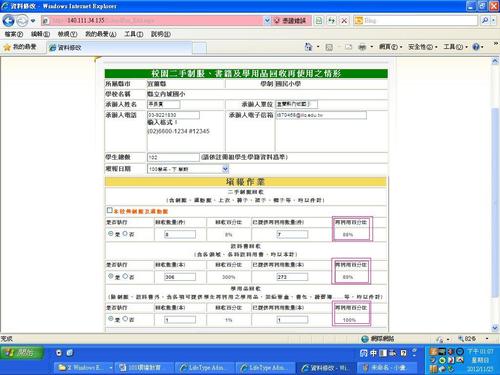Click the second quick launch icon
The height and width of the screenshot is (375, 500).
point(70,353)
